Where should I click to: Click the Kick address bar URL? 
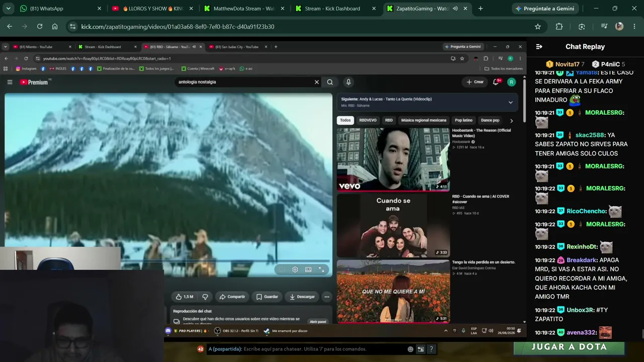[178, 27]
